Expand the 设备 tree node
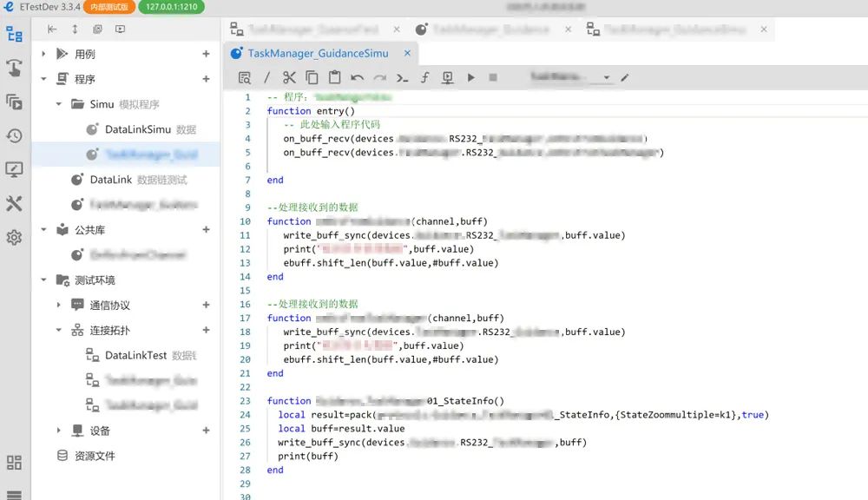The height and width of the screenshot is (500, 868). [59, 431]
